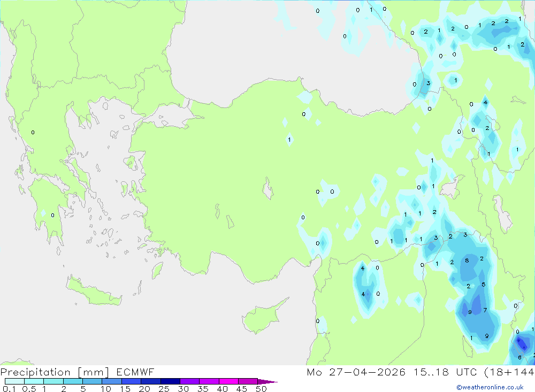Click the 0.5–1 mm legend color box
This screenshot has height=392, width=535.
point(34,381)
